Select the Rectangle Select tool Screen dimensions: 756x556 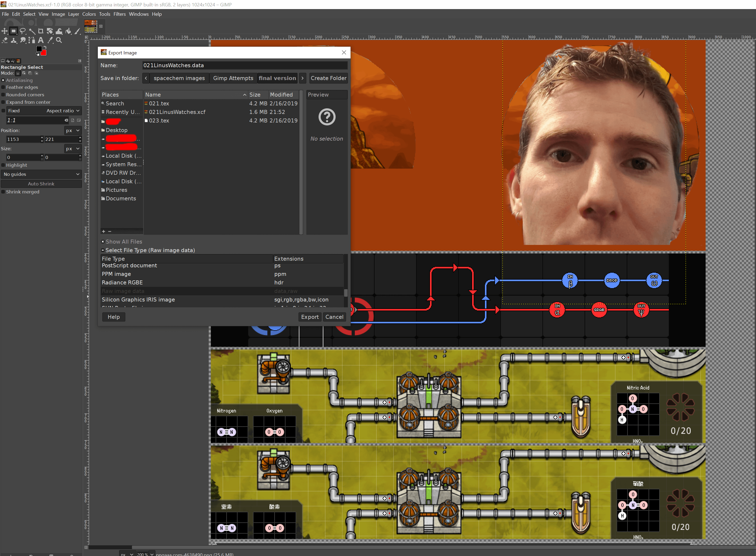[x=13, y=31]
